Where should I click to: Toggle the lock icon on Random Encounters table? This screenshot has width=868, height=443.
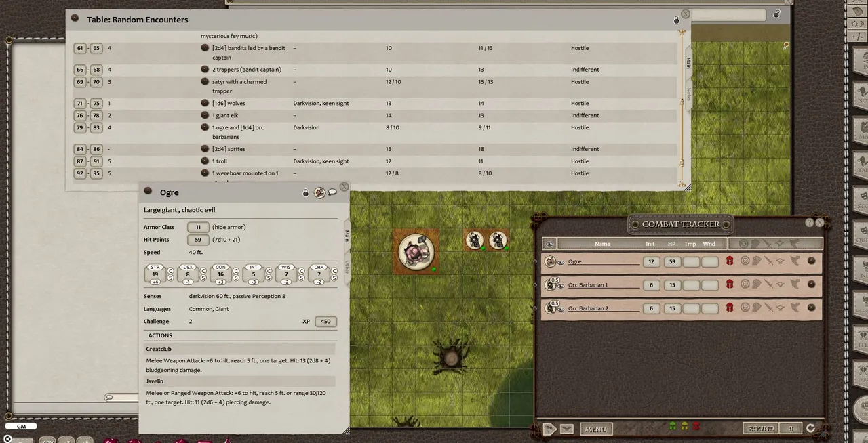(x=676, y=20)
